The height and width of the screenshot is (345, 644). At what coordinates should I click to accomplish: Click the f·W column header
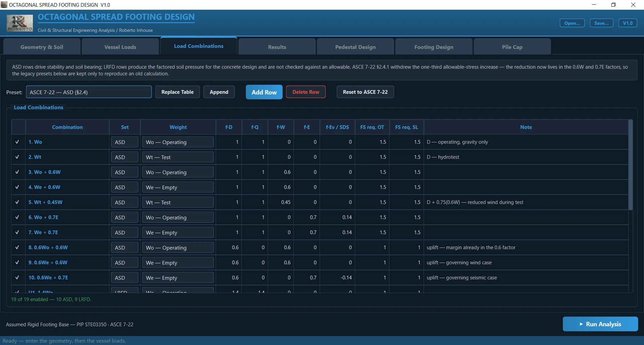pos(281,127)
